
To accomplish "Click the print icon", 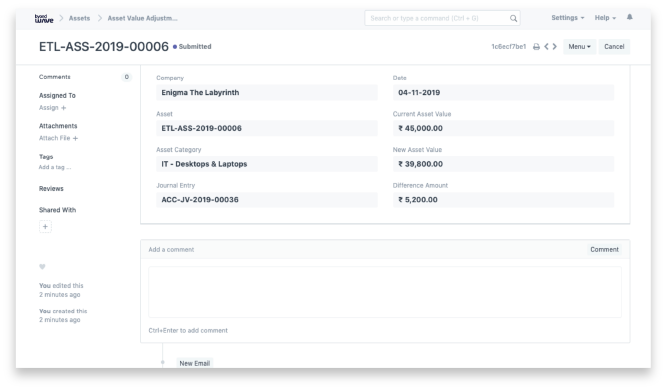I will coord(536,47).
